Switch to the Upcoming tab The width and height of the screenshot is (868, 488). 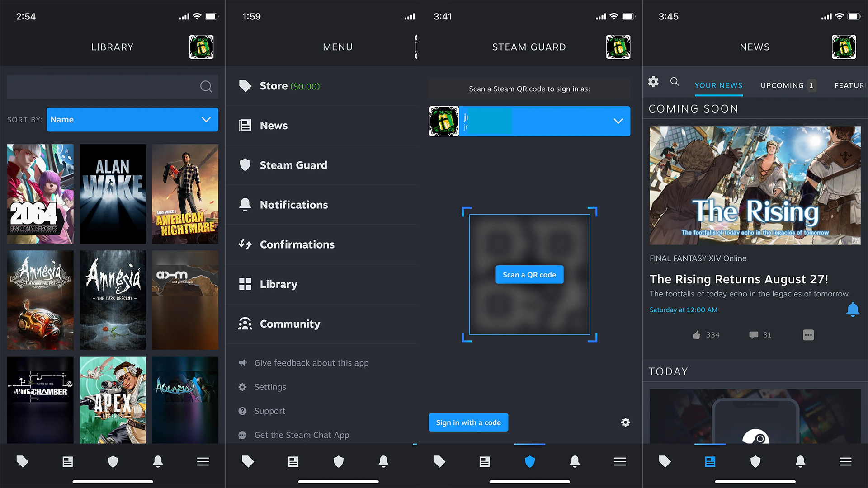pyautogui.click(x=788, y=85)
